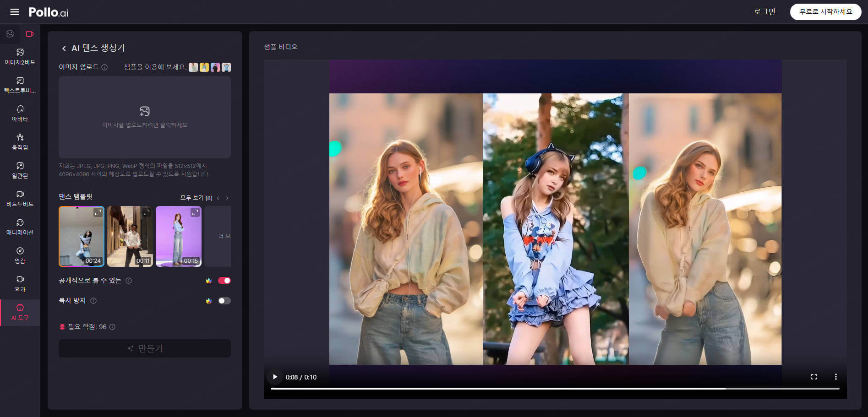Show info for 이미지 업로드
Viewport: 868px width, 417px height.
[x=104, y=67]
